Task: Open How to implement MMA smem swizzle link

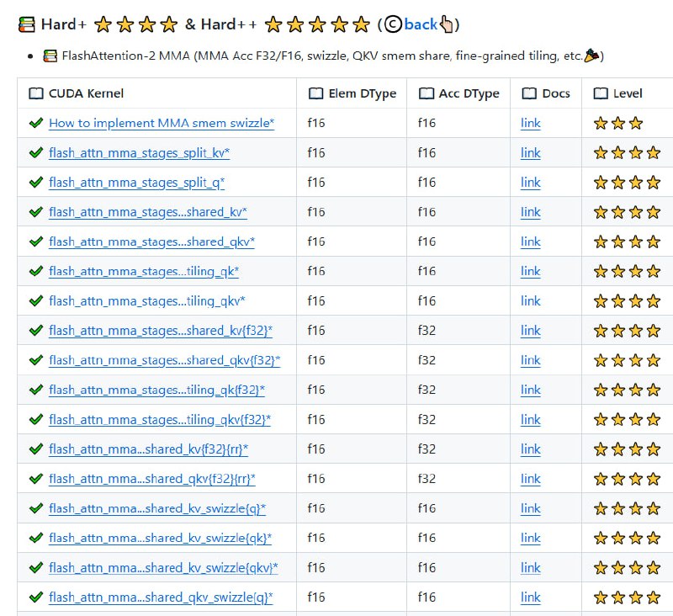Action: (162, 123)
